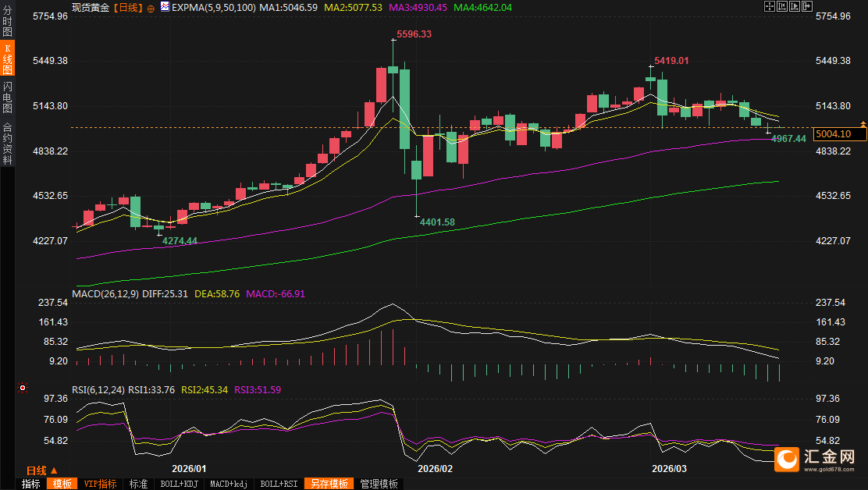Select the K线图 sidebar tab
The image size is (868, 490).
tap(8, 59)
